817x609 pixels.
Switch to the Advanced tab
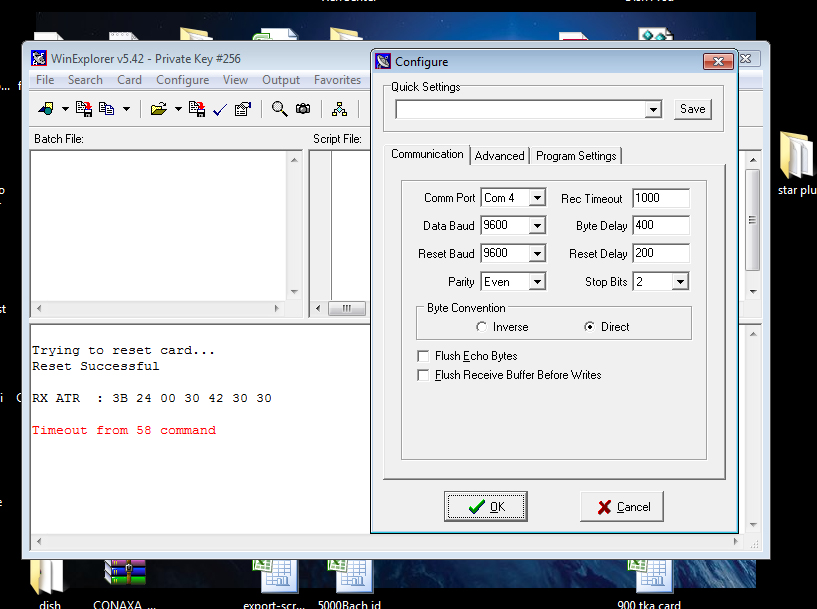tap(499, 156)
